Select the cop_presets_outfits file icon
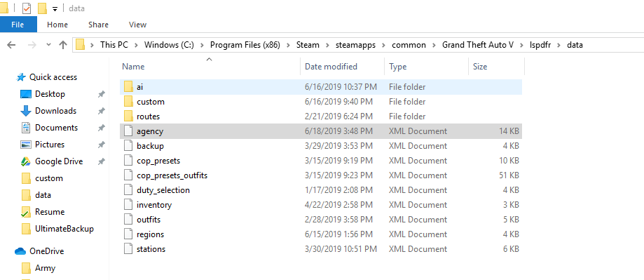Viewport: 644px width, 280px height. (128, 175)
